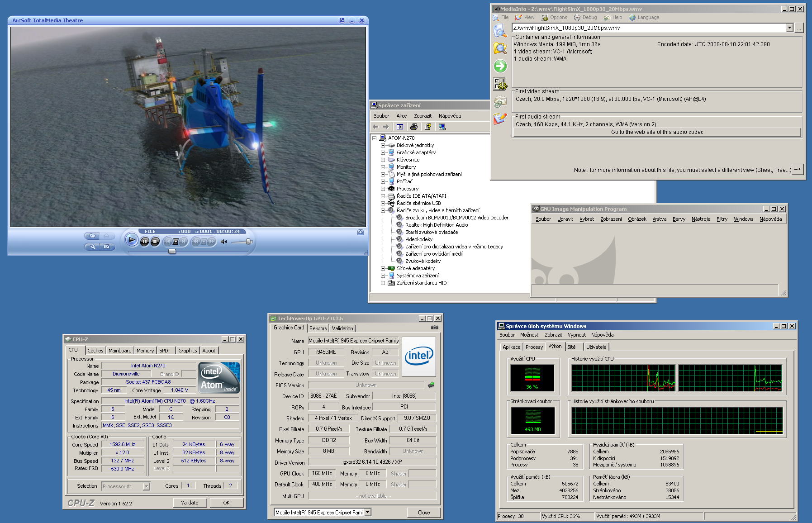The image size is (812, 523).
Task: Open the file path dropdown in MediaInfo
Action: (789, 28)
